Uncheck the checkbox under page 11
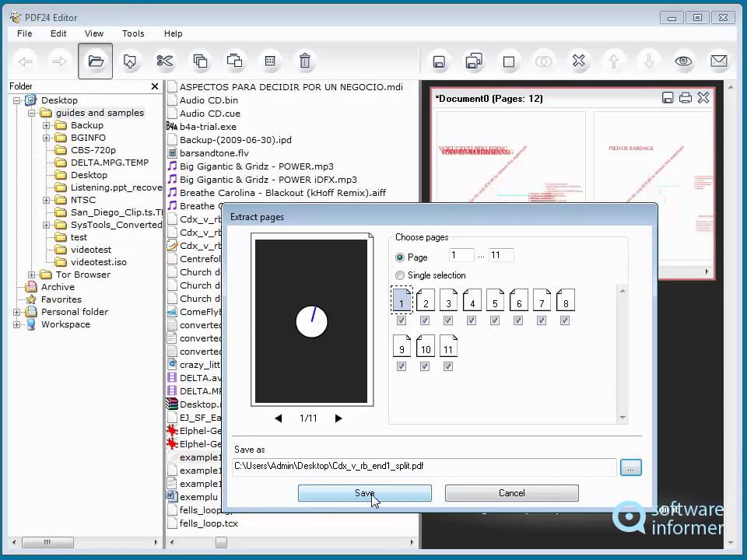 point(448,366)
